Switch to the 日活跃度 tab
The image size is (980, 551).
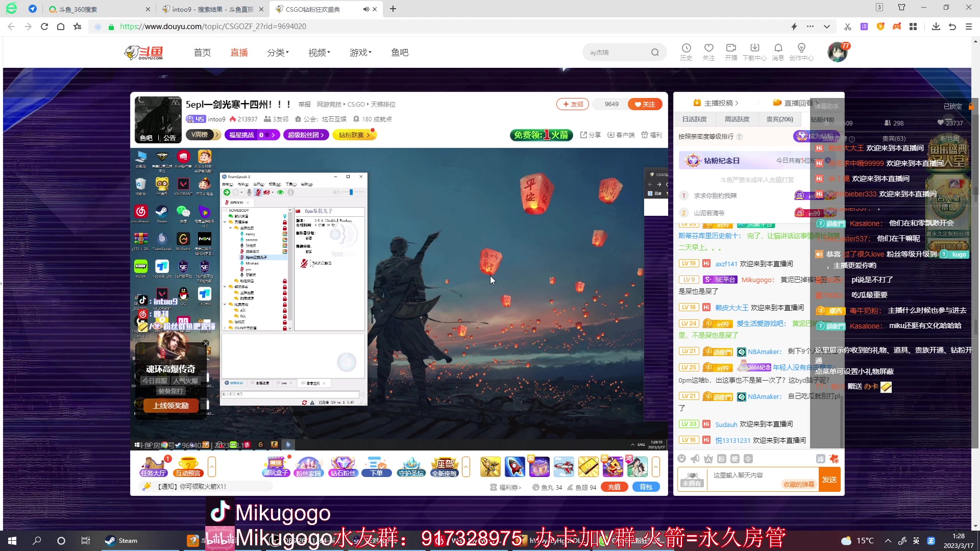pyautogui.click(x=695, y=119)
